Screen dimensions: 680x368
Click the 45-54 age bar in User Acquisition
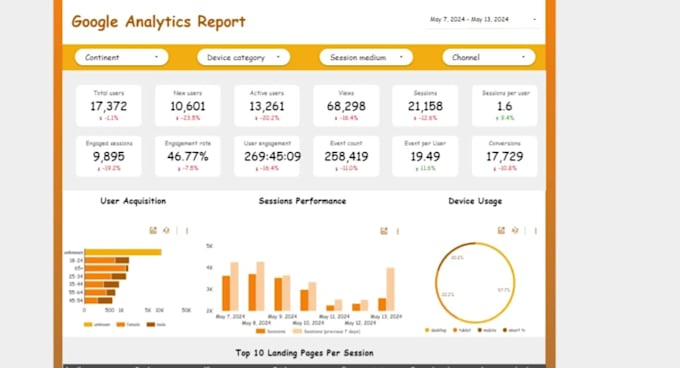tap(98, 300)
